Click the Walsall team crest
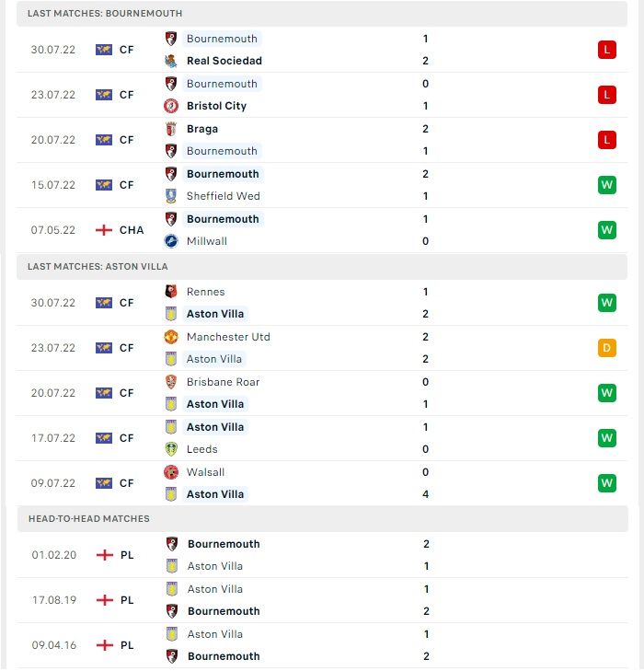This screenshot has height=671, width=644. click(x=171, y=472)
